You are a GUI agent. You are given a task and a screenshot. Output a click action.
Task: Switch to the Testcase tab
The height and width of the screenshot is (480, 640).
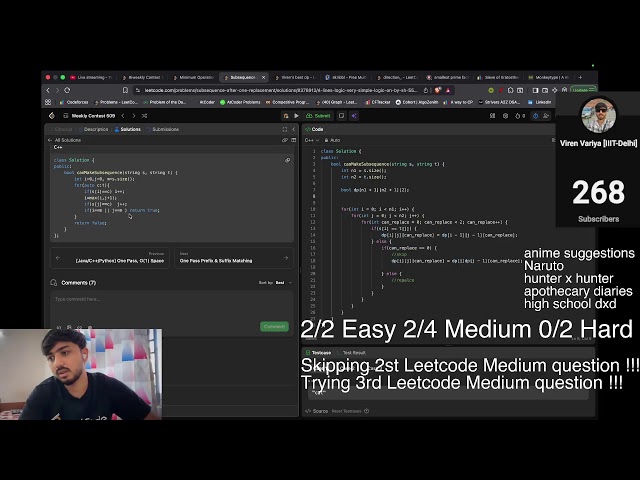318,353
